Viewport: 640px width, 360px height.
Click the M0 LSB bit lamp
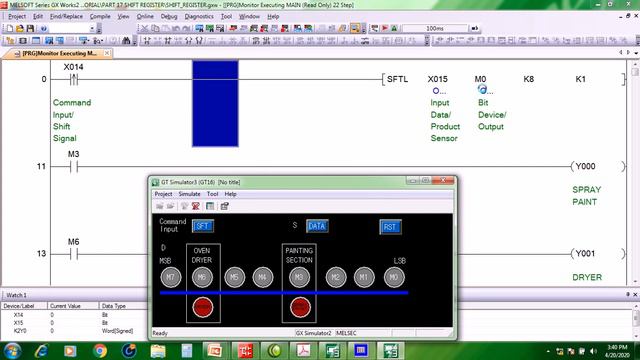(x=394, y=277)
